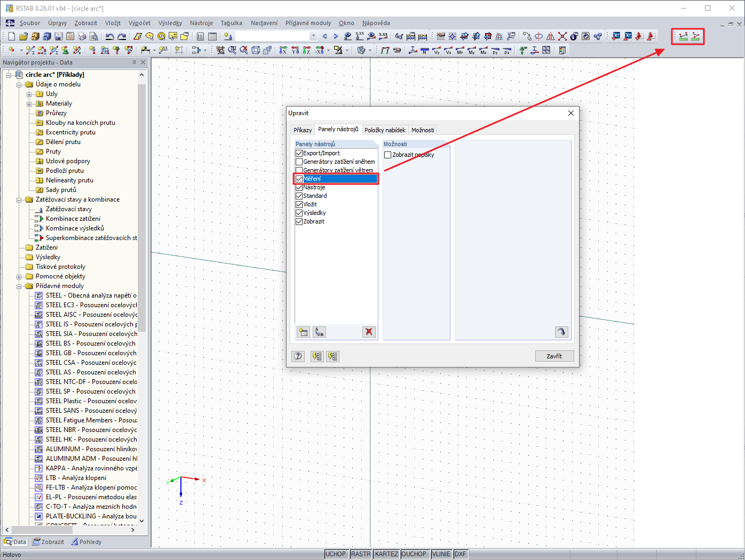Image resolution: width=745 pixels, height=560 pixels.
Task: Toggle the Výsledky toolbar checkbox
Action: click(x=299, y=213)
